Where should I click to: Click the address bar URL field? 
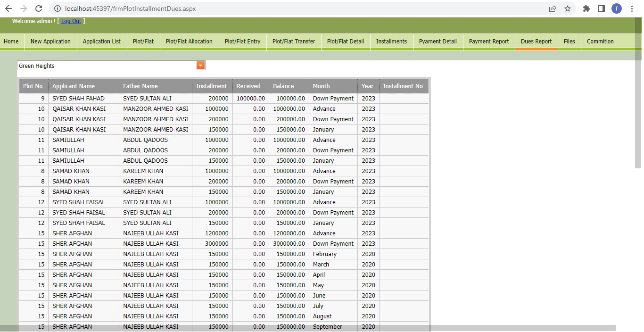pos(302,8)
